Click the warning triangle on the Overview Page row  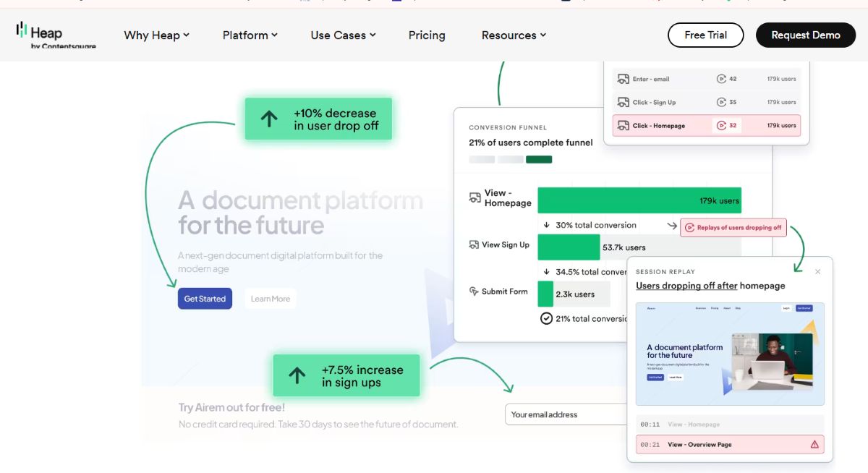(814, 445)
